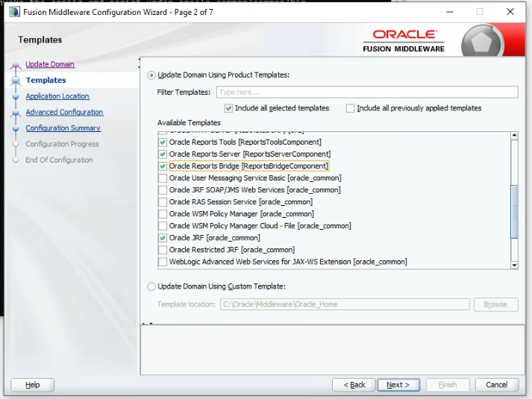The image size is (532, 399).
Task: Uncheck Oracle Reports Tools template
Action: tap(163, 142)
